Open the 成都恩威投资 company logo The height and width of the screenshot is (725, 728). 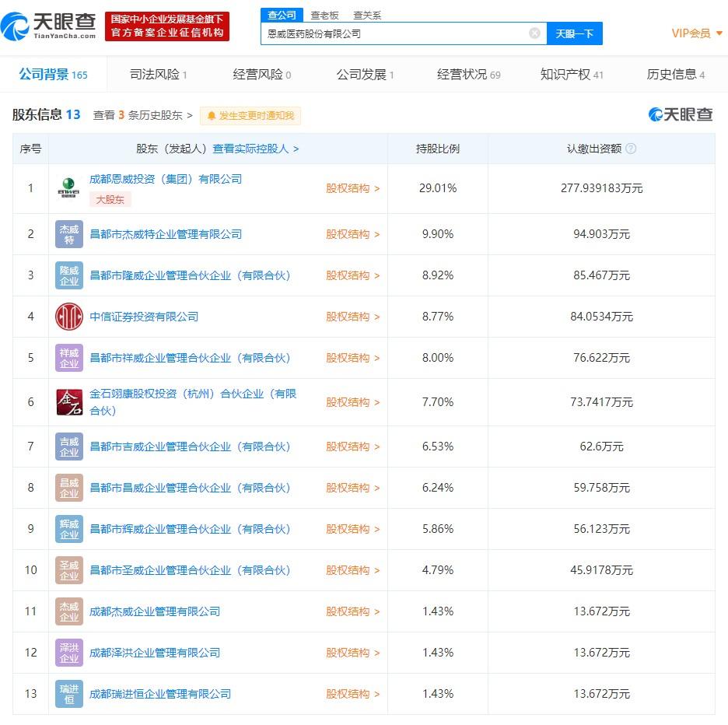68,188
